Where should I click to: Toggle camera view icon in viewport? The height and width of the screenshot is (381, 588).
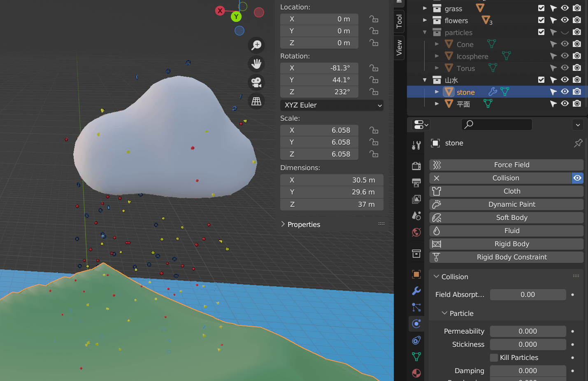pyautogui.click(x=256, y=82)
